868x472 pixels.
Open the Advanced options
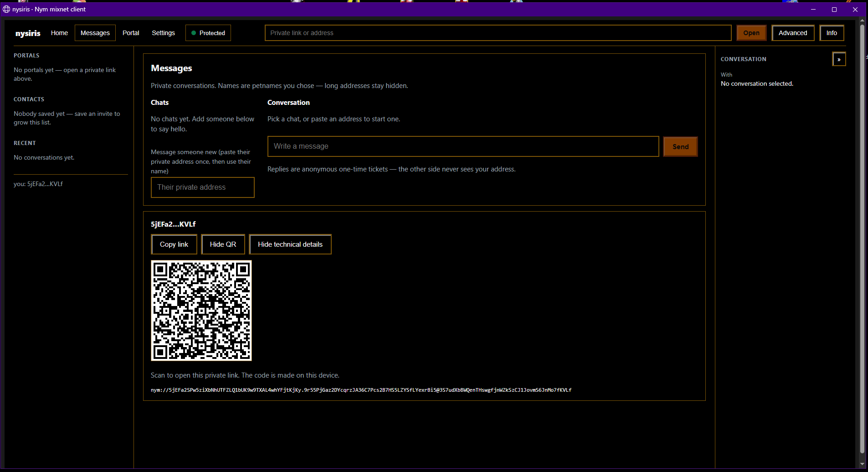[x=793, y=33]
